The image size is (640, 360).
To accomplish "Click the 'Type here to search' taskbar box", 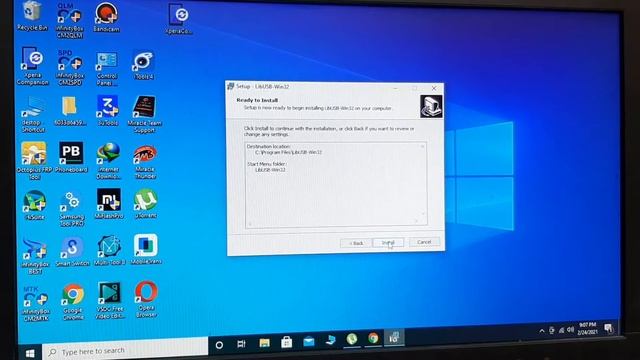I will point(125,349).
